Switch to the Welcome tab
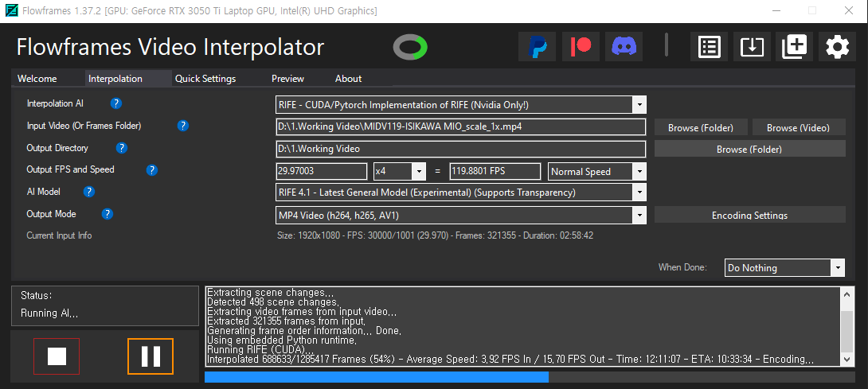Image resolution: width=868 pixels, height=389 pixels. click(x=37, y=79)
